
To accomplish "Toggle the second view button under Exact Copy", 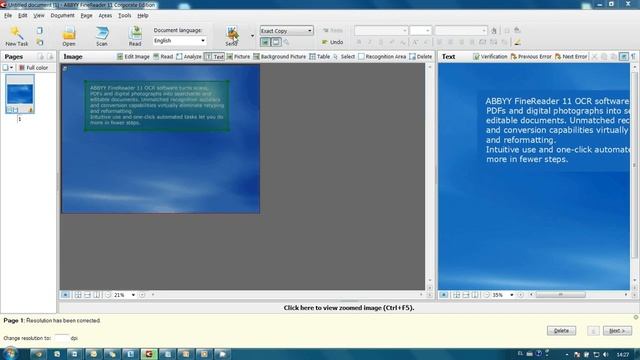I will 276,42.
